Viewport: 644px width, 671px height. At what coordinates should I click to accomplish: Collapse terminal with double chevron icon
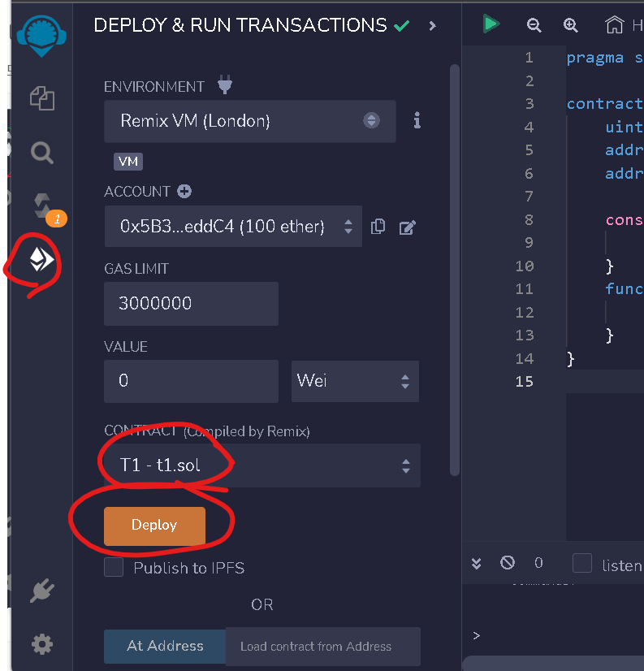click(476, 563)
